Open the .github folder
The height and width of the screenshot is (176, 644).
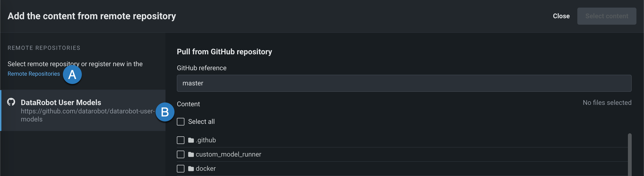click(206, 140)
